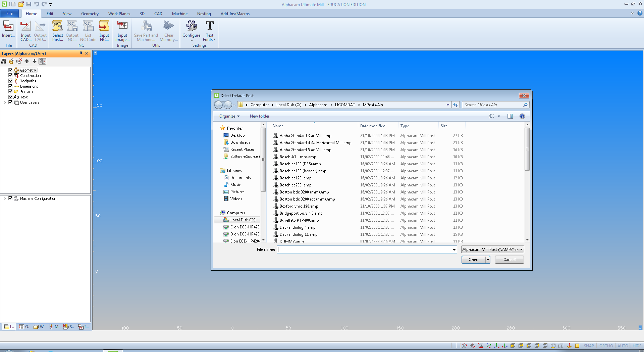
Task: Open the Machine ribbon tab
Action: click(179, 14)
